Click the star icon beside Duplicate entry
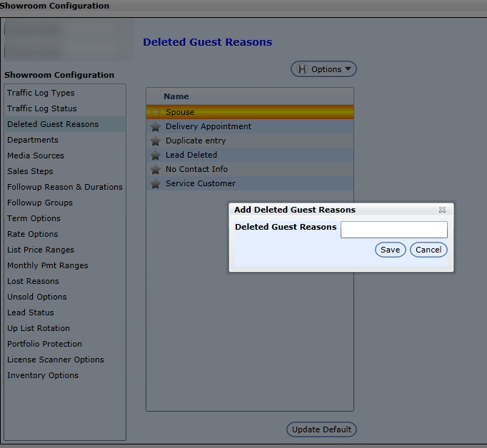 tap(155, 141)
